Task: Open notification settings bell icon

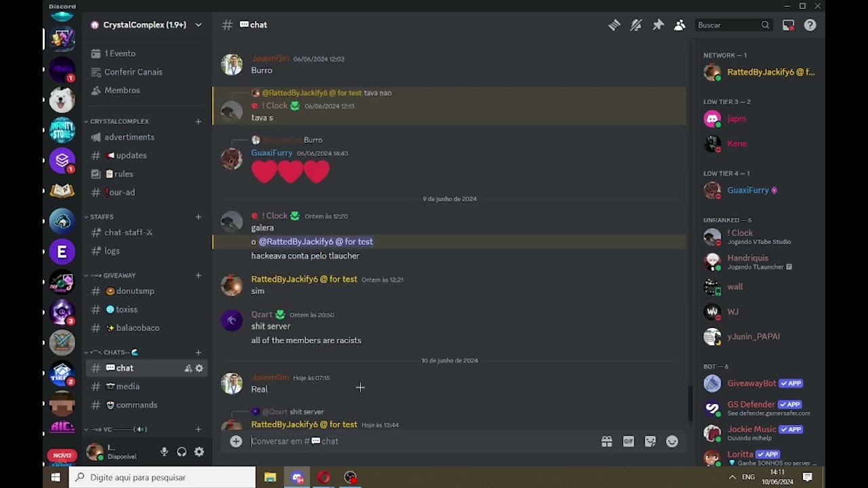Action: coord(636,25)
